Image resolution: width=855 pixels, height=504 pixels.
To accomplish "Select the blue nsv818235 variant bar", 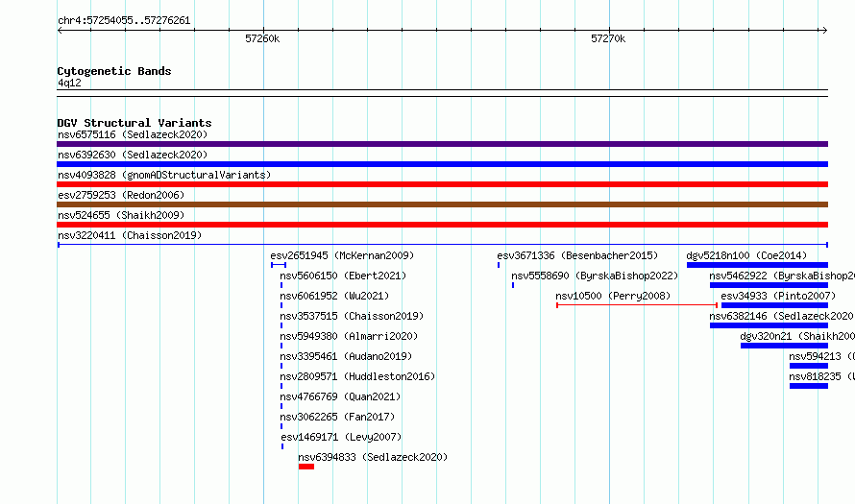I will pos(809,386).
